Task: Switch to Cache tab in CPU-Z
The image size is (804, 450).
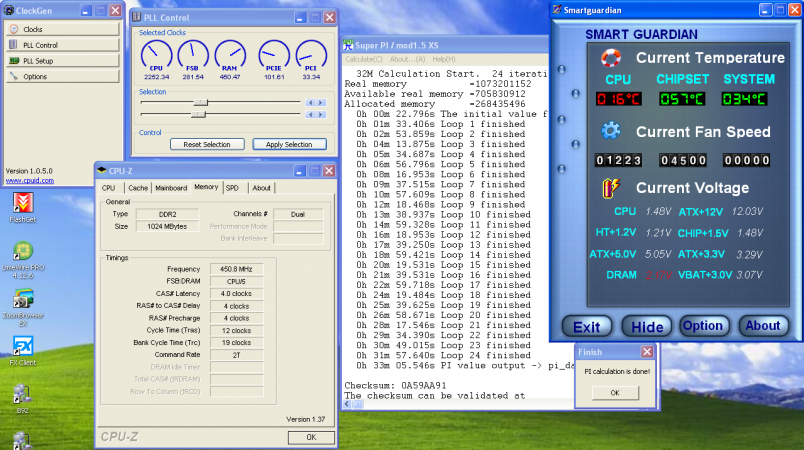Action: point(138,188)
